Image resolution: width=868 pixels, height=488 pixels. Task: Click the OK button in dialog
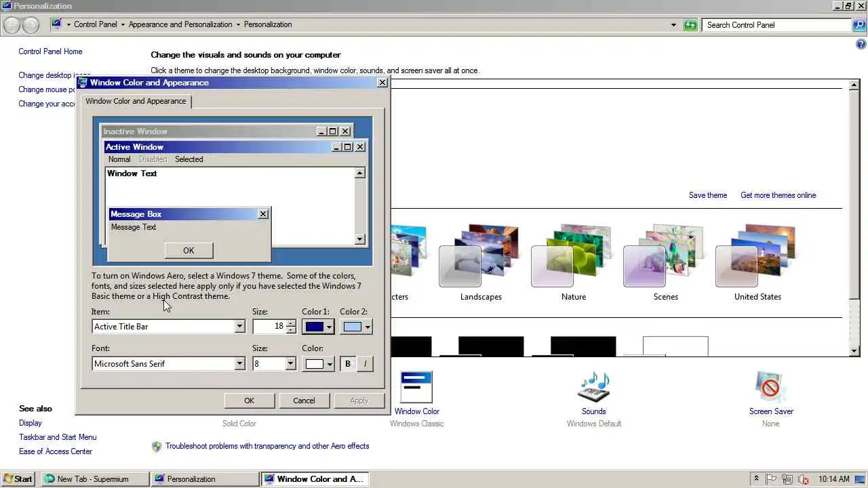tap(249, 401)
